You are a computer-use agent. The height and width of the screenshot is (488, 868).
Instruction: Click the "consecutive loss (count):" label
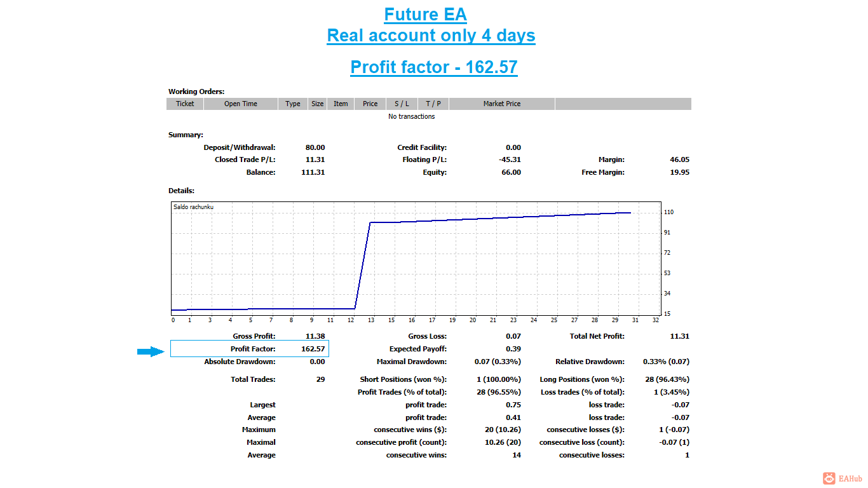pyautogui.click(x=582, y=442)
